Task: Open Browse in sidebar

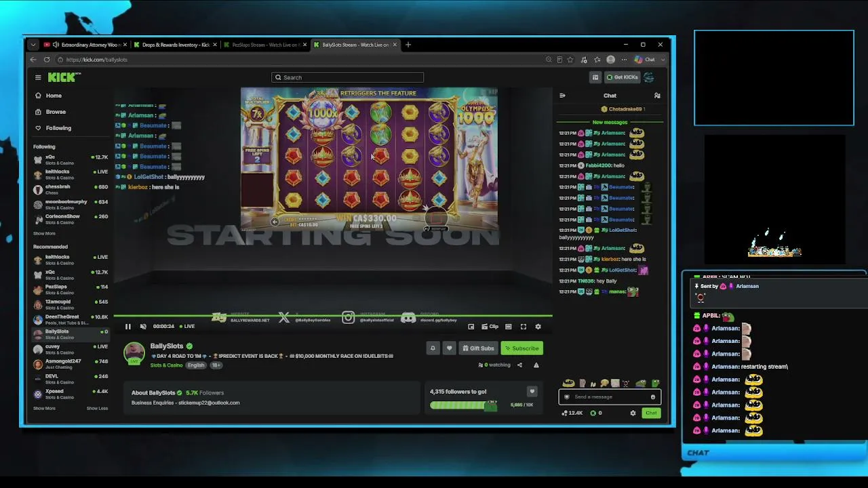Action: point(56,112)
